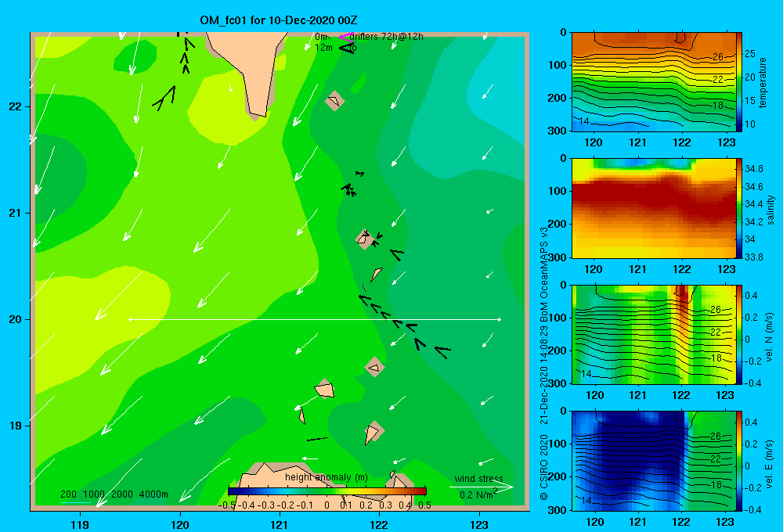The width and height of the screenshot is (783, 532).
Task: Click the 'drifters 72h@12h' legend text
Action: [x=387, y=37]
